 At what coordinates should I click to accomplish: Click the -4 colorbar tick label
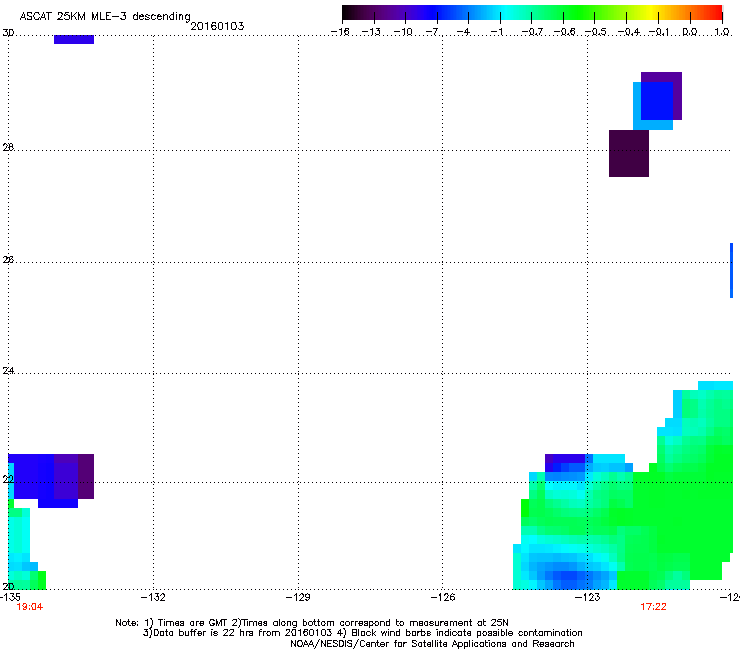[465, 32]
